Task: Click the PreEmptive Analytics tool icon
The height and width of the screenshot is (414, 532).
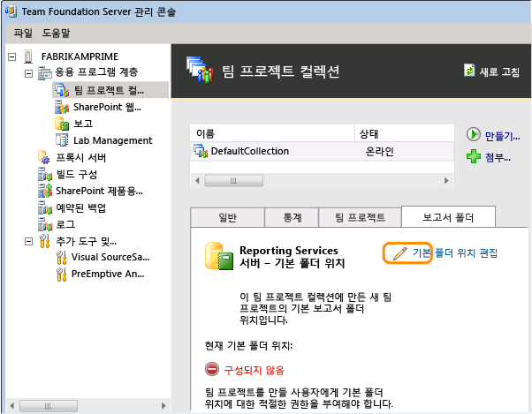Action: point(61,274)
